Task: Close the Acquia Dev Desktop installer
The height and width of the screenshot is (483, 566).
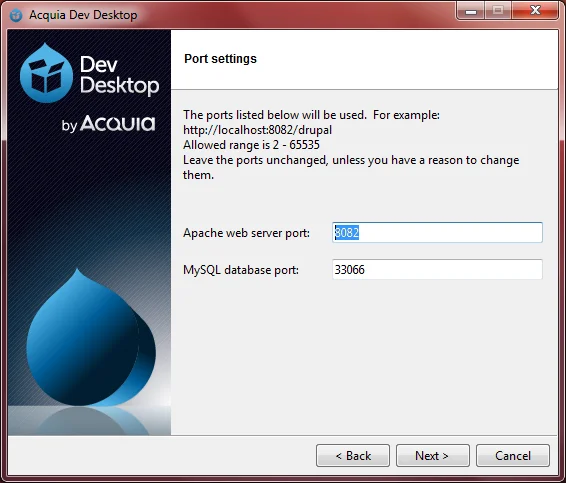Action: pyautogui.click(x=535, y=11)
